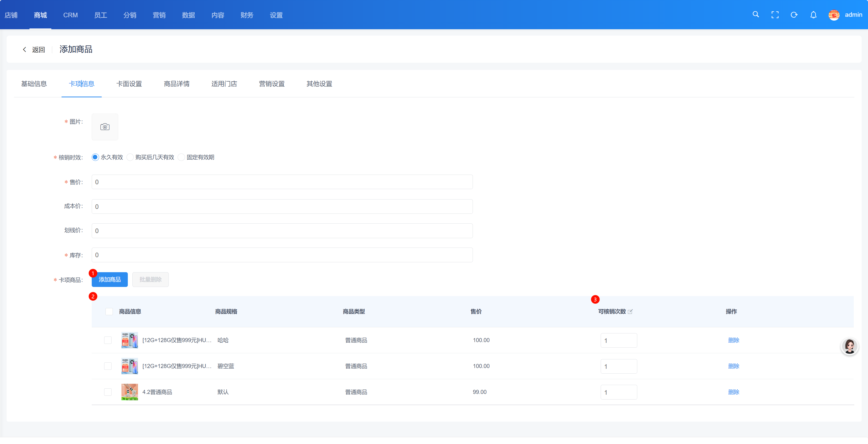
Task: Switch to 商品详情 tab
Action: (x=177, y=84)
